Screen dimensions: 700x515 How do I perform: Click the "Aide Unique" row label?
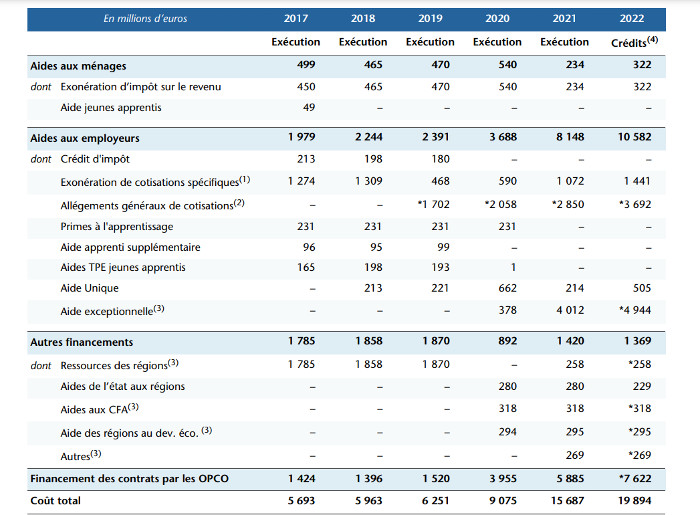[x=91, y=288]
